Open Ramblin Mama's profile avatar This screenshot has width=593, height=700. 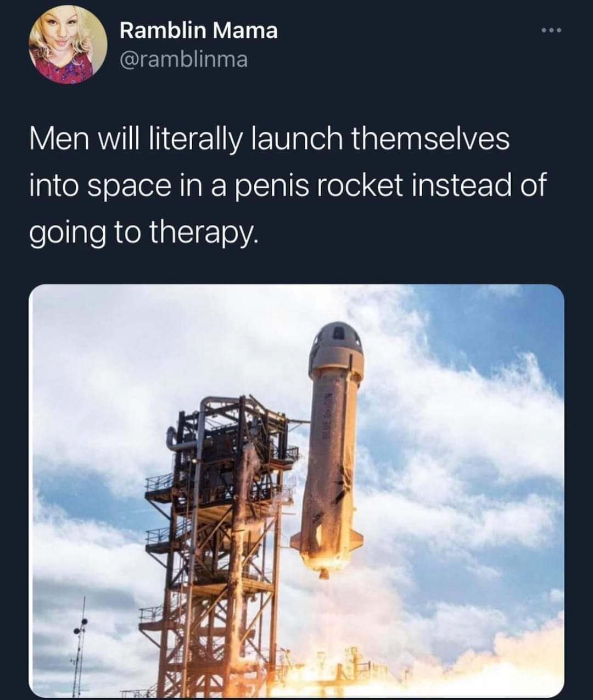pos(68,45)
